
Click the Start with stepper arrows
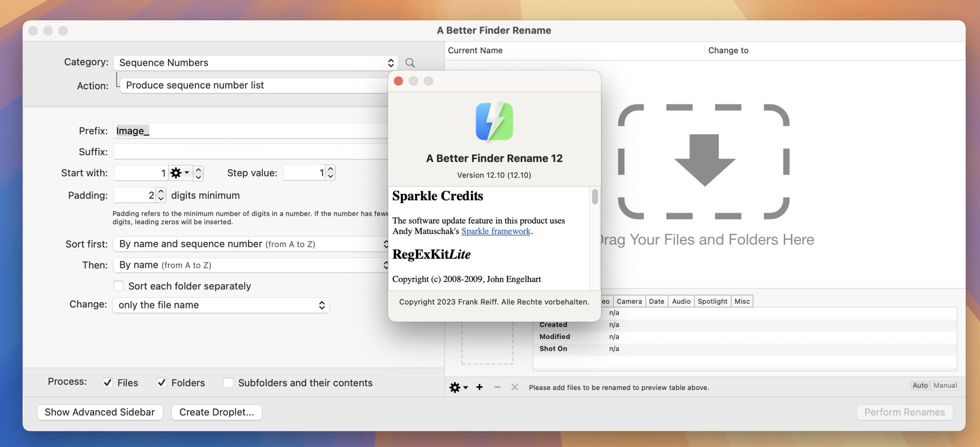pos(198,173)
